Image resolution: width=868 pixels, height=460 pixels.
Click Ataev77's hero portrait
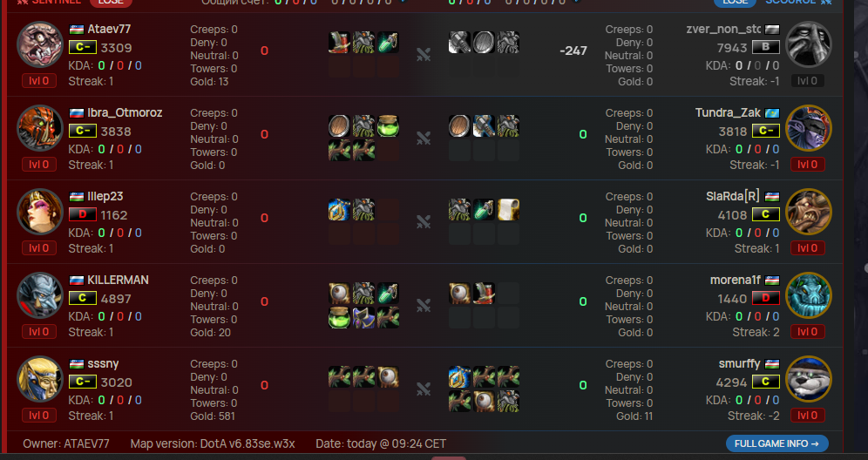coord(40,44)
